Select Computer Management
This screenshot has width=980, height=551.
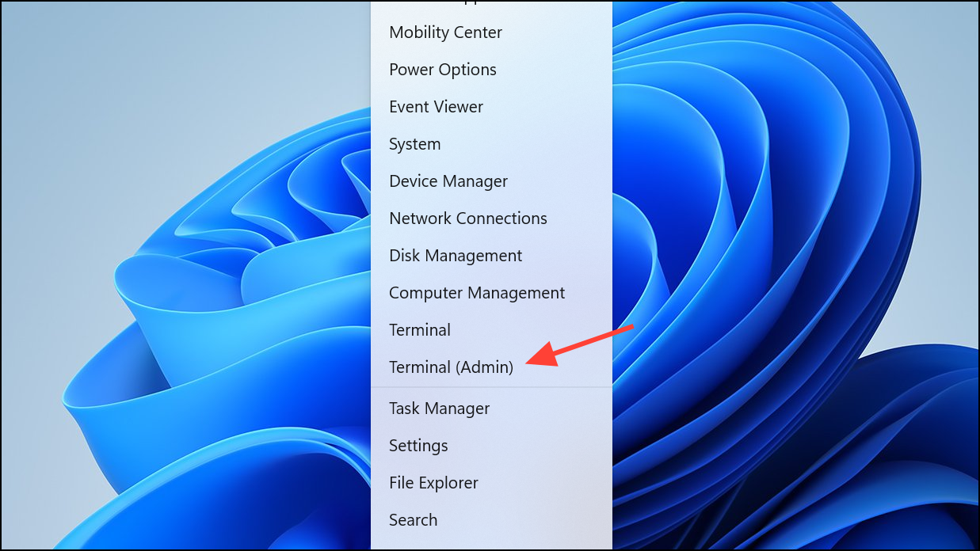pos(491,293)
